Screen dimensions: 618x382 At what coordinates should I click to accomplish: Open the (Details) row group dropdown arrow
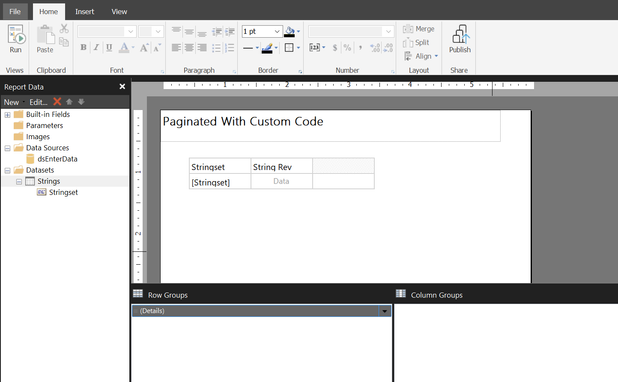click(385, 311)
